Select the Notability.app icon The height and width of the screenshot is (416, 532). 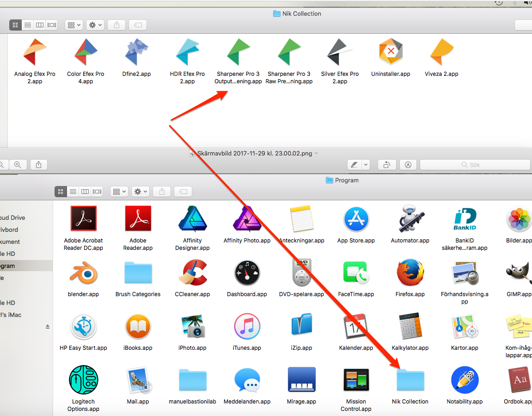pyautogui.click(x=465, y=380)
